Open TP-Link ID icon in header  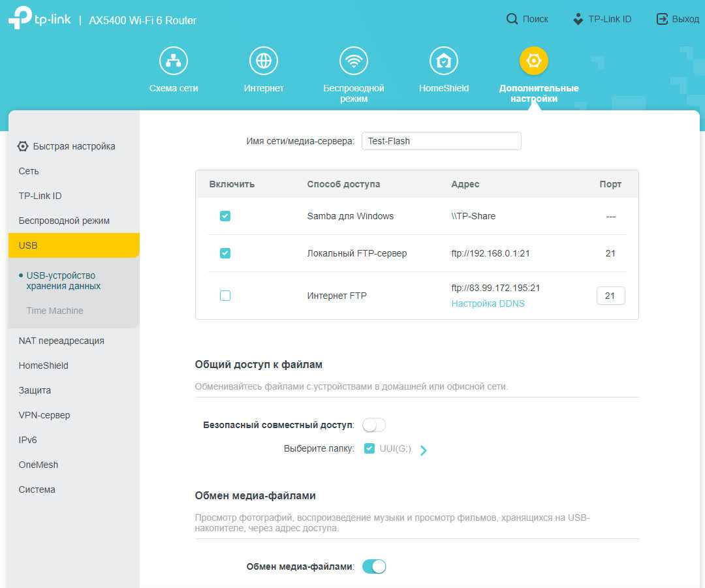click(578, 19)
